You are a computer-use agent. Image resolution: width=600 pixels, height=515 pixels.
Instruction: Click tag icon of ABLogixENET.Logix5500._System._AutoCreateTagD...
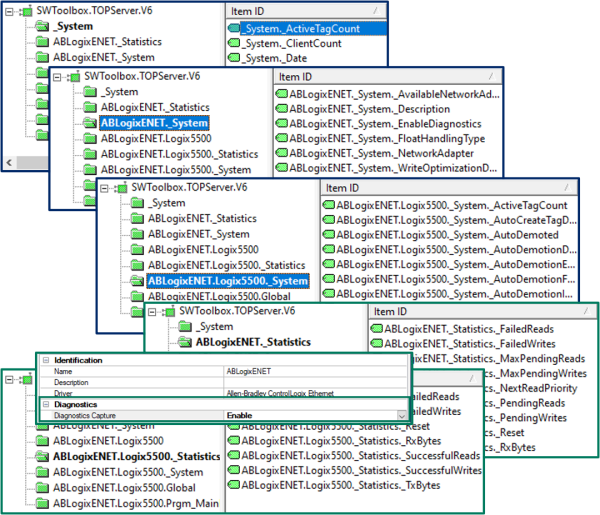click(x=329, y=220)
